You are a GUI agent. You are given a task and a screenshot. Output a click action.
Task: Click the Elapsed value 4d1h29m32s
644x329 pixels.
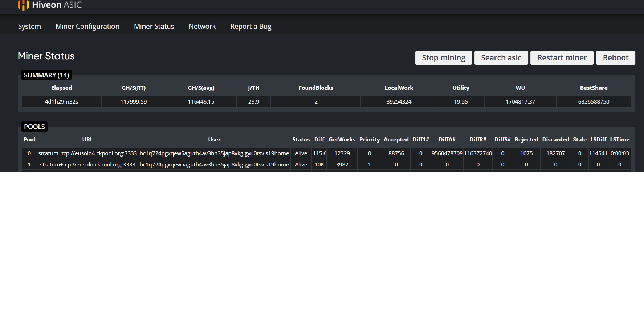tap(61, 102)
